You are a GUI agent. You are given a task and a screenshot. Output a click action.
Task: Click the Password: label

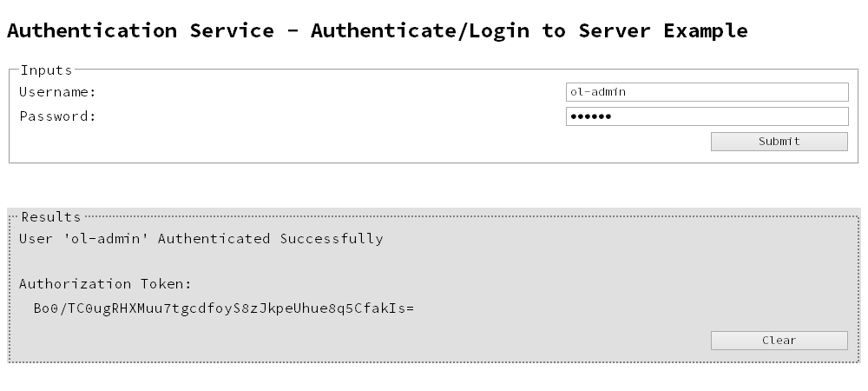(57, 116)
